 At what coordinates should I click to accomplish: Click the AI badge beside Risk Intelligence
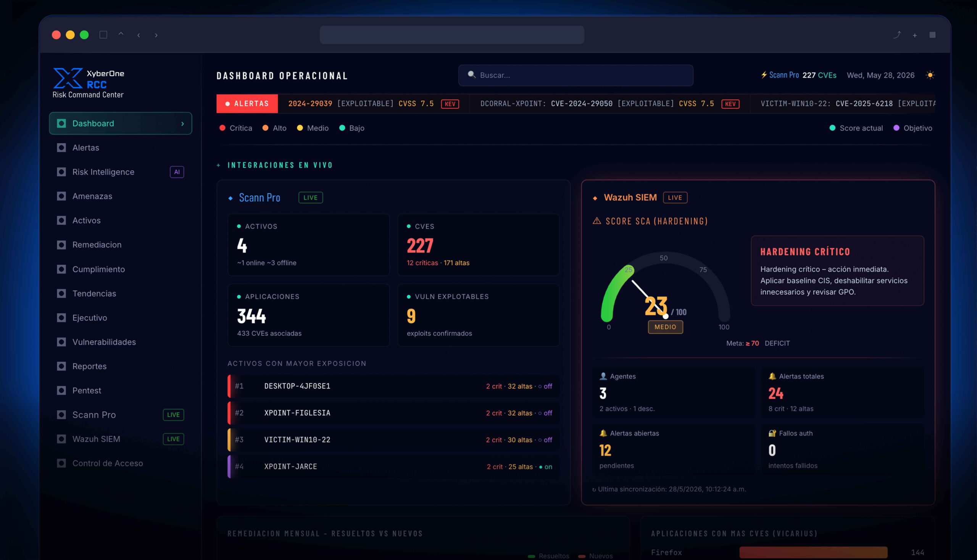click(x=177, y=172)
